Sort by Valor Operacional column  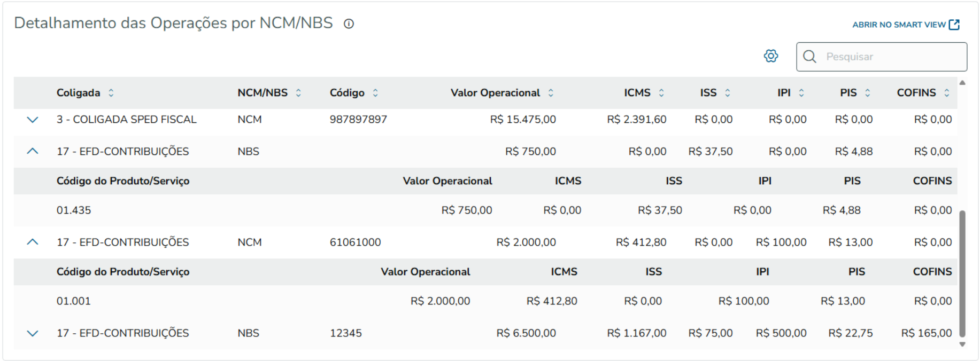(x=551, y=93)
